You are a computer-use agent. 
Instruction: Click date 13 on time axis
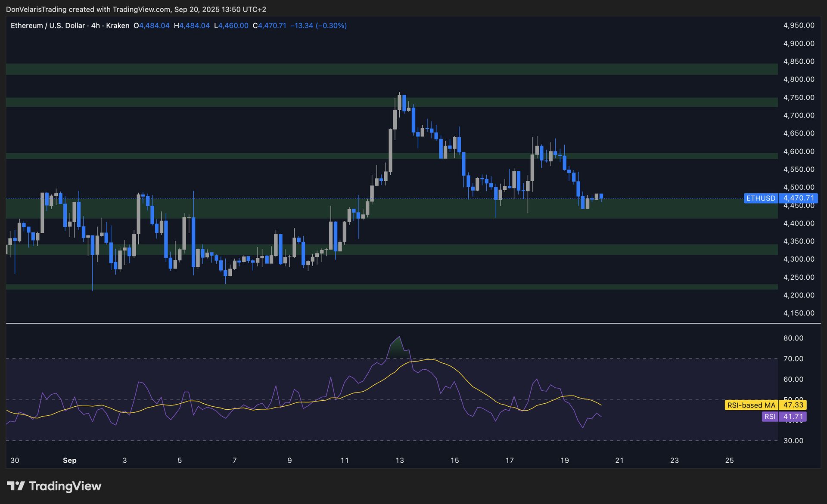pyautogui.click(x=400, y=461)
